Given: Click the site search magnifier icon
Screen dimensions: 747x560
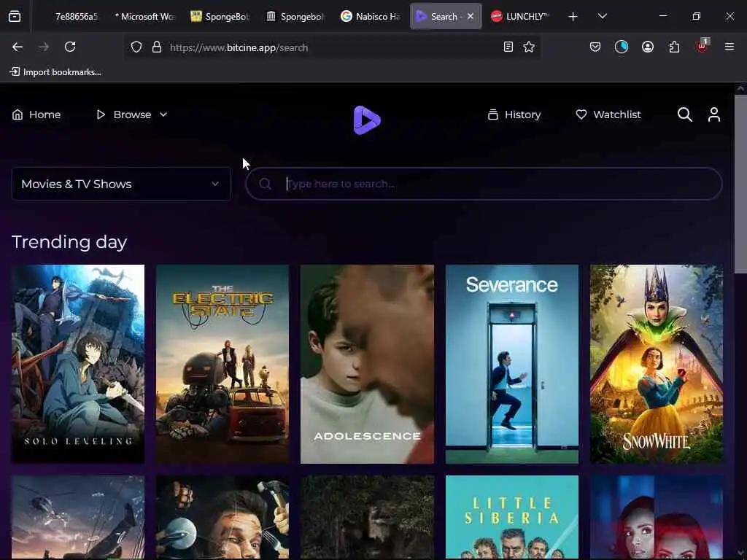Looking at the screenshot, I should [x=684, y=114].
